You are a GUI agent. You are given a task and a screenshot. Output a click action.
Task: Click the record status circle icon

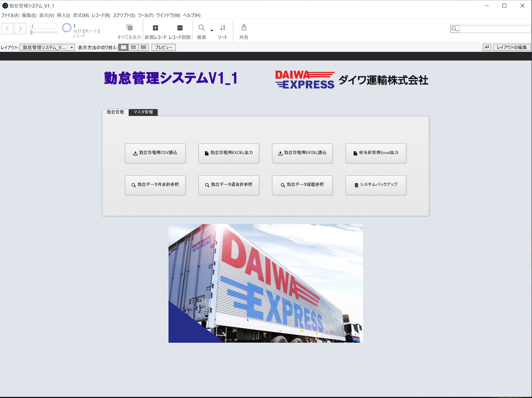coord(67,28)
